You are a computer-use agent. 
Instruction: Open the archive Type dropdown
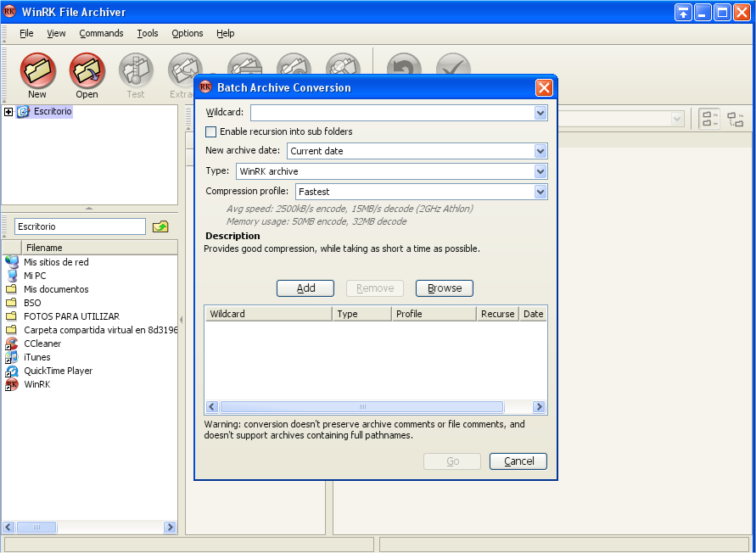tap(540, 171)
